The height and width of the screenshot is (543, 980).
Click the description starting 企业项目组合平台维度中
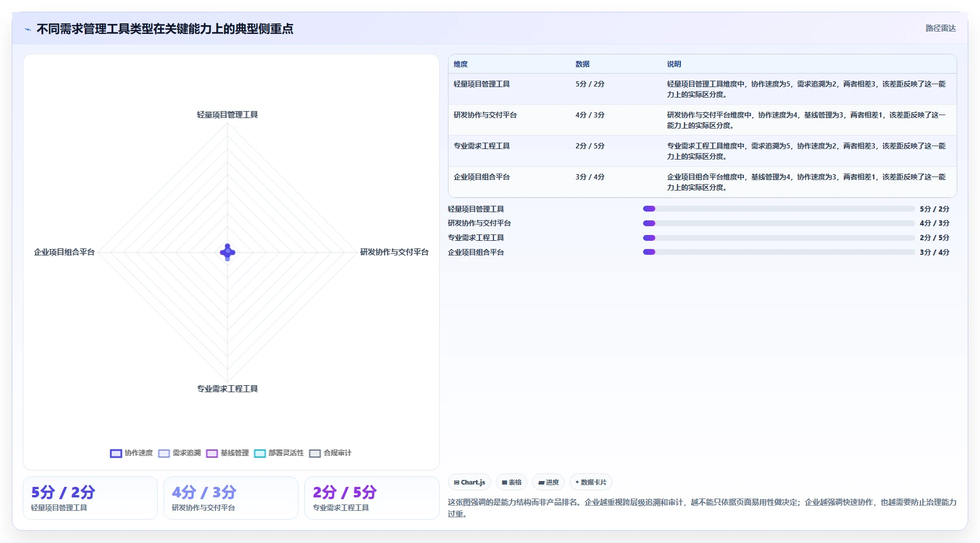point(807,182)
